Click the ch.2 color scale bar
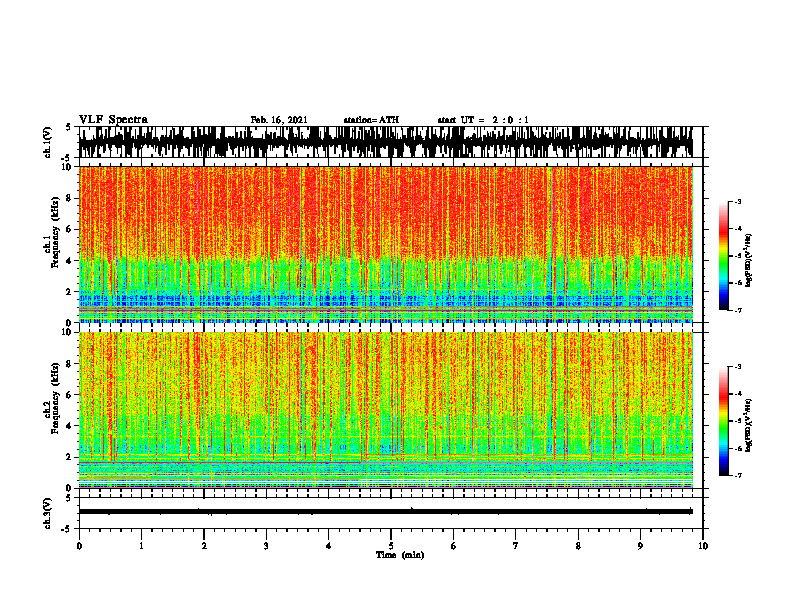The image size is (792, 612). 723,421
